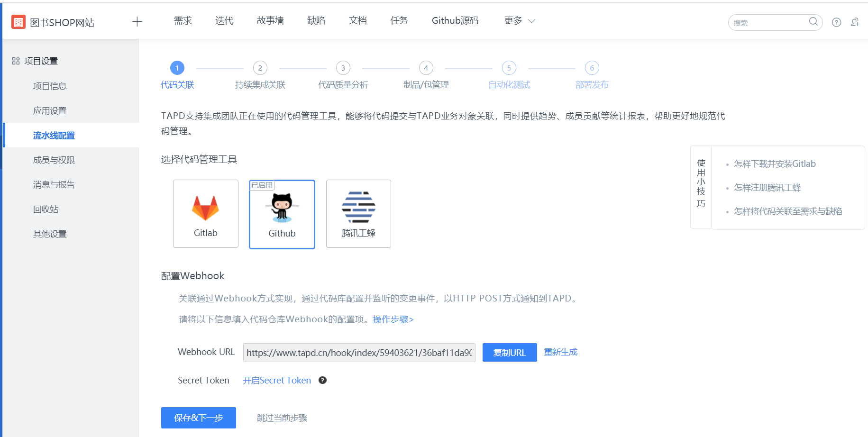The image size is (868, 437).
Task: Click the enabled Github integration card
Action: 282,214
